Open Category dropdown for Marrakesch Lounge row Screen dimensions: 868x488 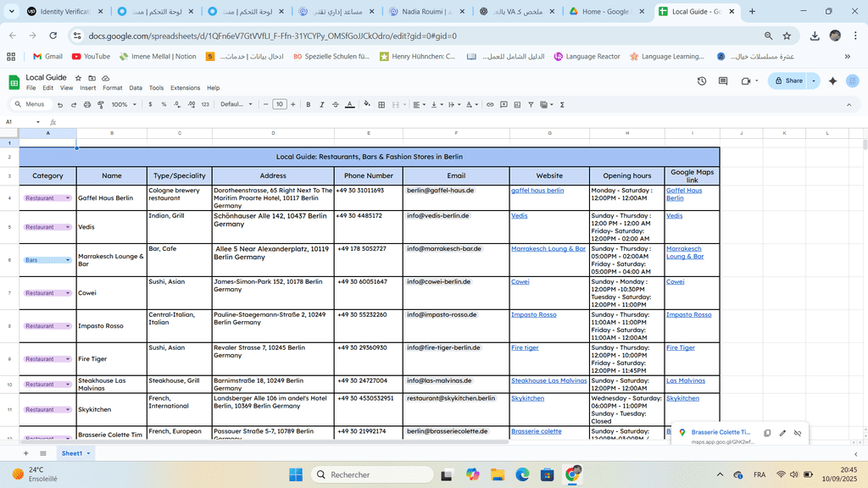click(67, 260)
